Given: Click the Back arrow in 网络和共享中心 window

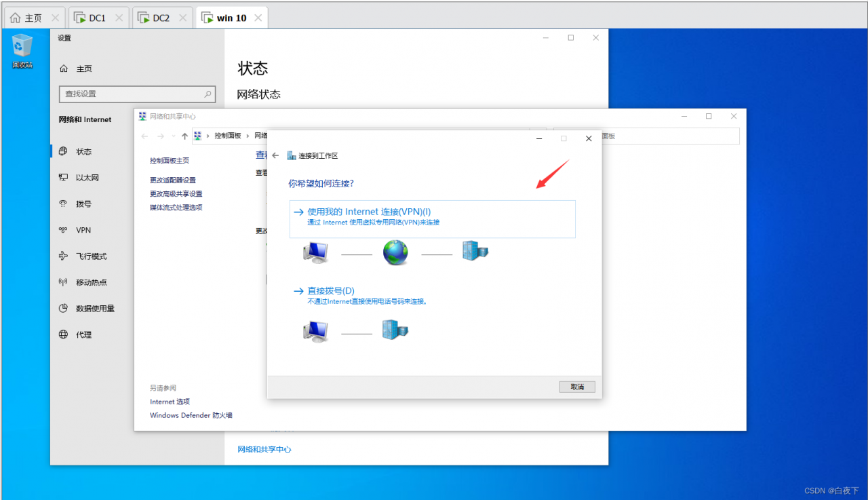Looking at the screenshot, I should point(144,136).
